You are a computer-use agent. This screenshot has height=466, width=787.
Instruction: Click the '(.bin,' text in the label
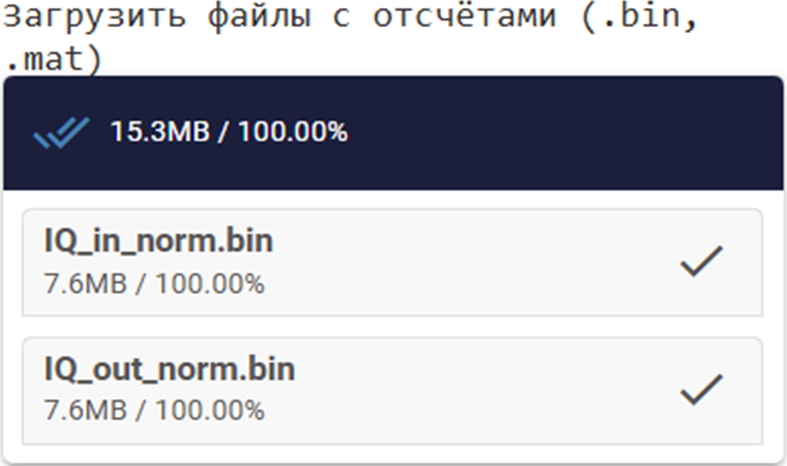pyautogui.click(x=639, y=17)
